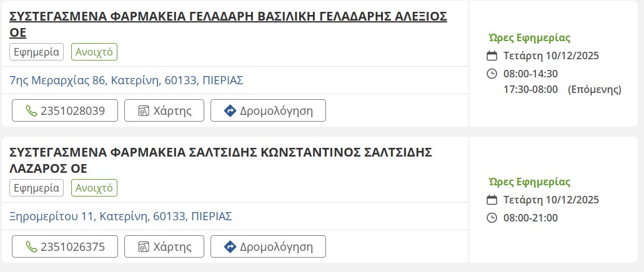Open address 7ης Μεραρχίας 86, Κατερίνη
The height and width of the screenshot is (272, 644).
pyautogui.click(x=127, y=80)
